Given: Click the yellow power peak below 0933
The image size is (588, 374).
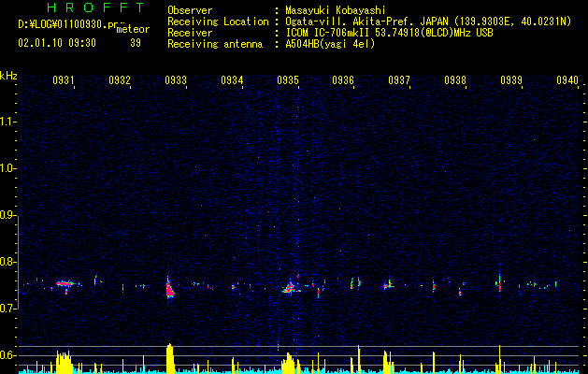Looking at the screenshot, I should point(170,358).
